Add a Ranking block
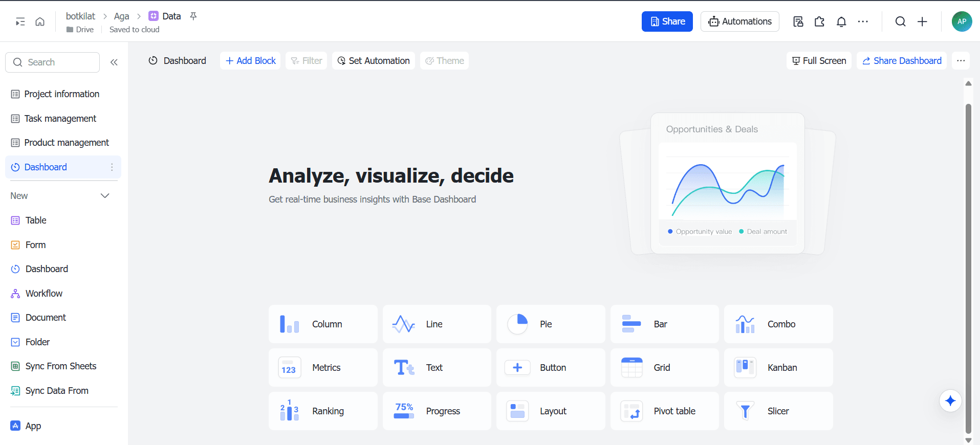The image size is (980, 445). 323,411
